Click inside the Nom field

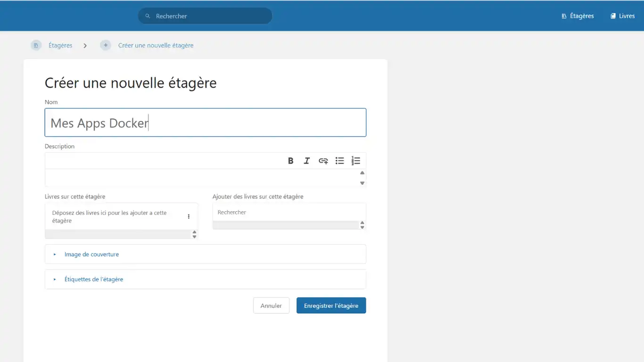[x=205, y=122]
